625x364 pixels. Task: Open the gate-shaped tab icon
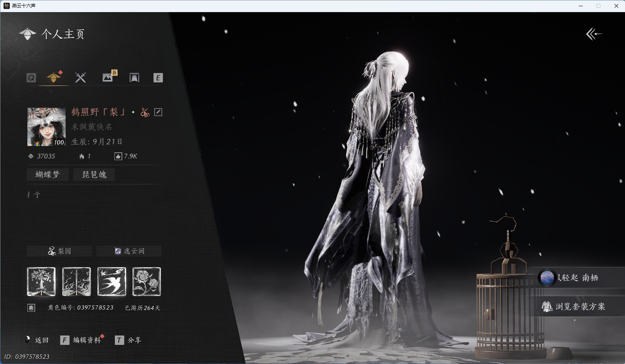134,77
